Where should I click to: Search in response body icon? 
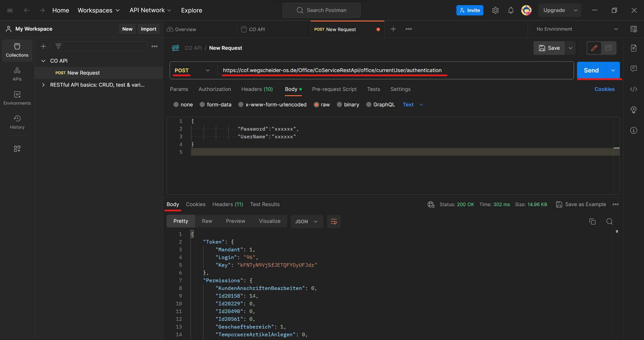click(x=610, y=221)
